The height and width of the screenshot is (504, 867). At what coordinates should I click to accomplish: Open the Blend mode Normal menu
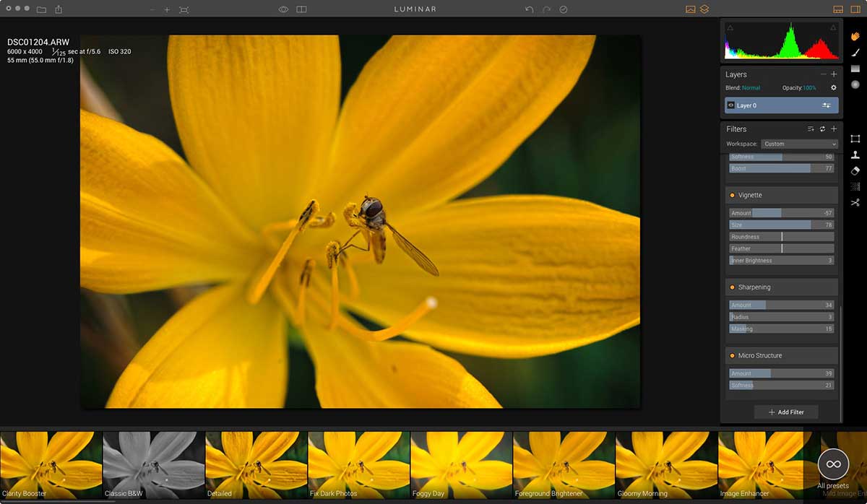point(751,88)
